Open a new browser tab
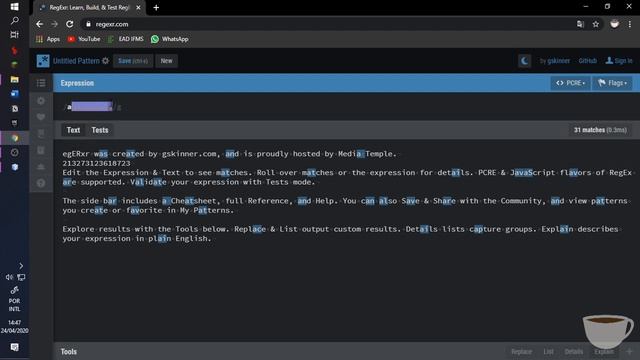Image resolution: width=640 pixels, height=360 pixels. pos(156,7)
